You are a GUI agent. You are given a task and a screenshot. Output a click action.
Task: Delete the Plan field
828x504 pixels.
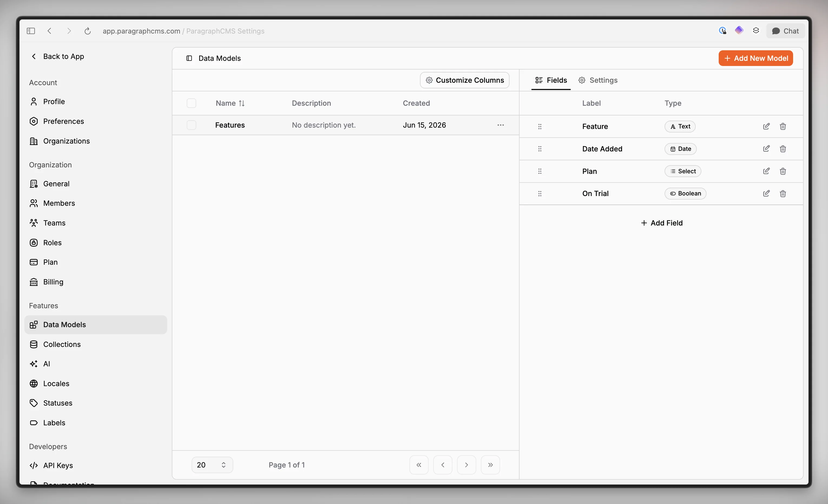[x=783, y=171]
